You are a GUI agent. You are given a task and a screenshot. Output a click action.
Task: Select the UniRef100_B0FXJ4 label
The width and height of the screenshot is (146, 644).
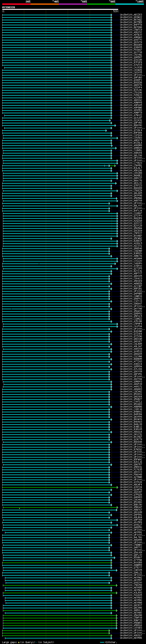click(x=131, y=211)
